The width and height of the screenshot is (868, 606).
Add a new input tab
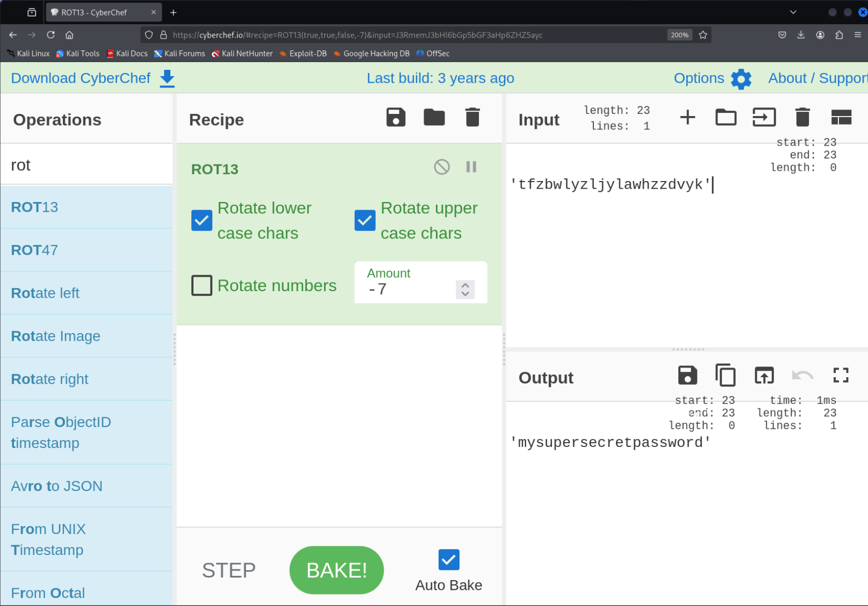pos(687,117)
